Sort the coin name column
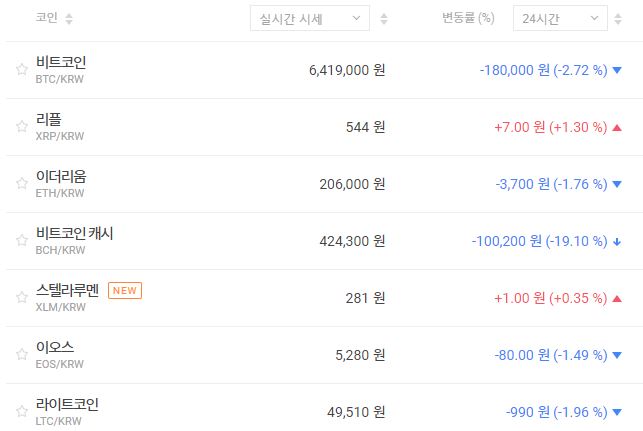The image size is (643, 431). pos(69,19)
